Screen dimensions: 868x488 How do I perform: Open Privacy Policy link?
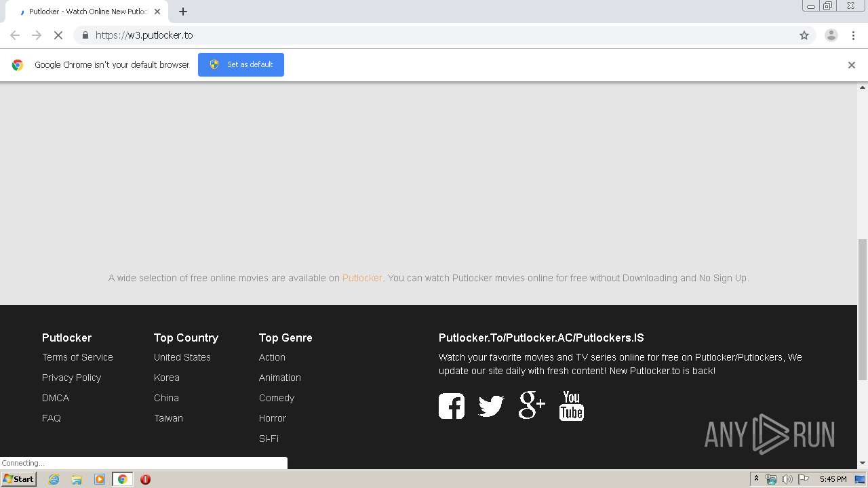(x=71, y=378)
